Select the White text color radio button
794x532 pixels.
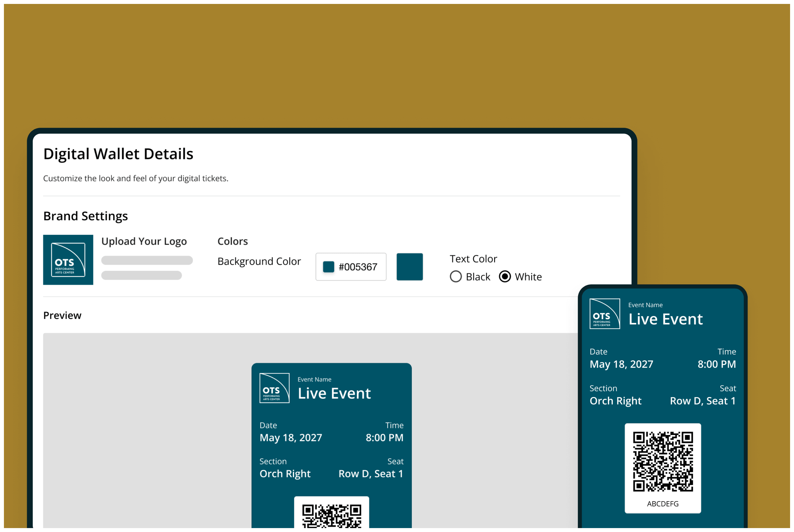tap(505, 276)
